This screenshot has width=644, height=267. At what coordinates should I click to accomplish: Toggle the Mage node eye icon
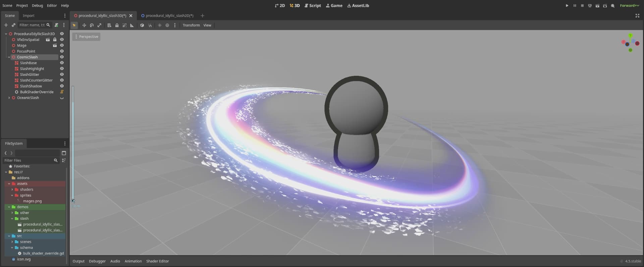(x=62, y=45)
